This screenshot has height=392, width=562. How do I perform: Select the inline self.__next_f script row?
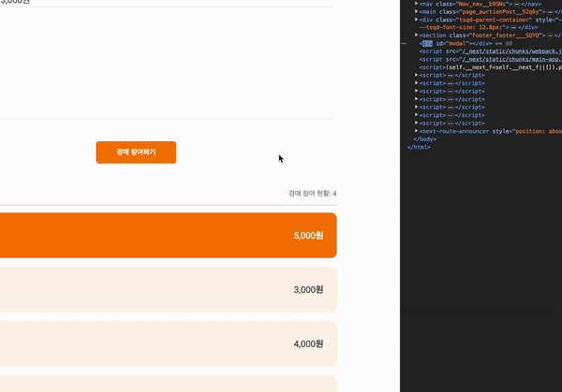click(490, 67)
